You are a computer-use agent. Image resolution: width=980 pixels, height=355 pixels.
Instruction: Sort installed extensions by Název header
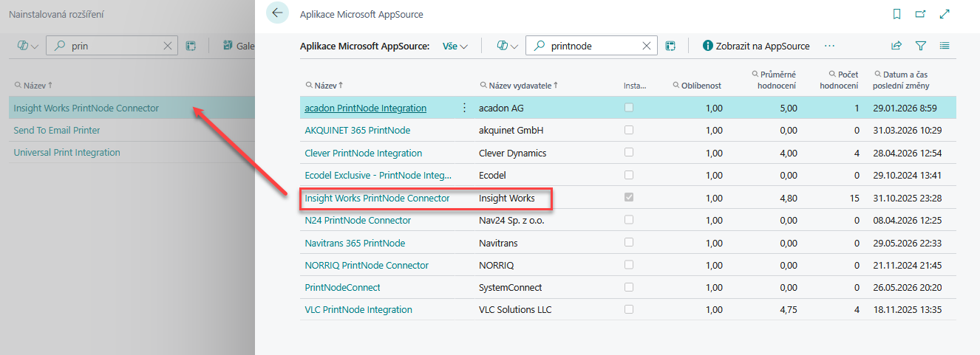pos(34,85)
